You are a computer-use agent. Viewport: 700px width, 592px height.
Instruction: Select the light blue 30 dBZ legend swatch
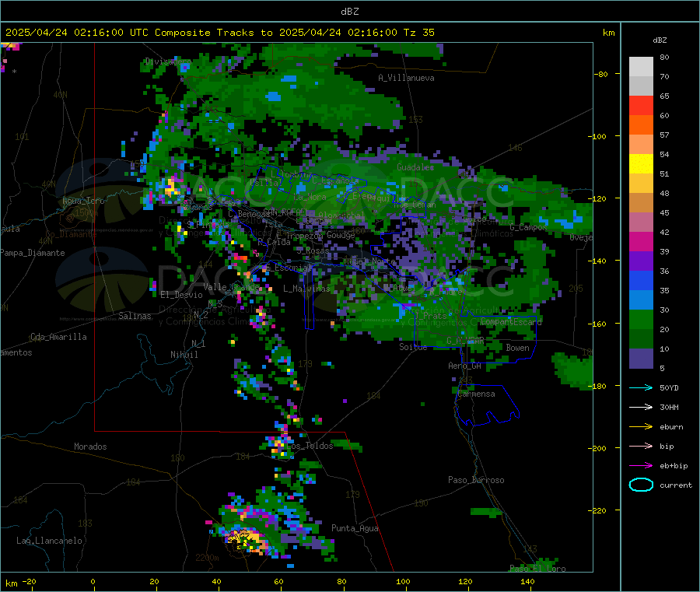coord(641,300)
